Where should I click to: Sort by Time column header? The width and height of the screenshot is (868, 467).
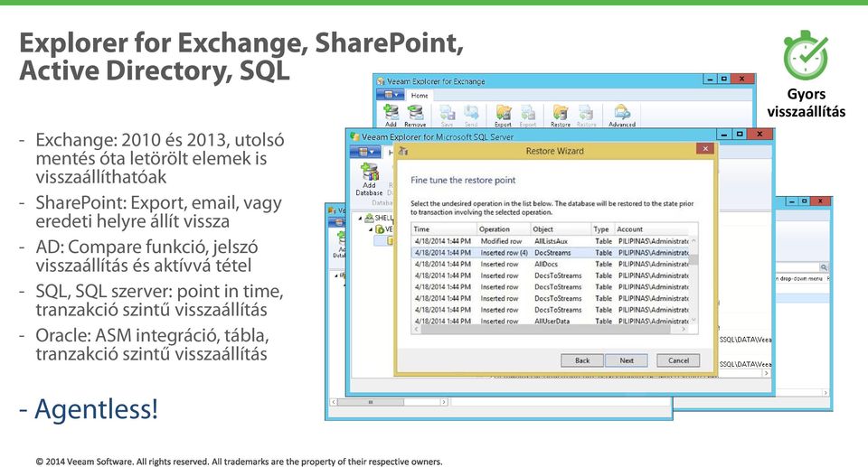pos(444,229)
